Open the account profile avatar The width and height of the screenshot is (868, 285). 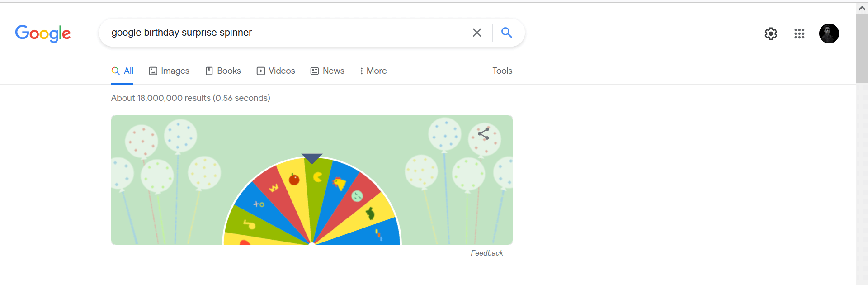pyautogui.click(x=829, y=33)
